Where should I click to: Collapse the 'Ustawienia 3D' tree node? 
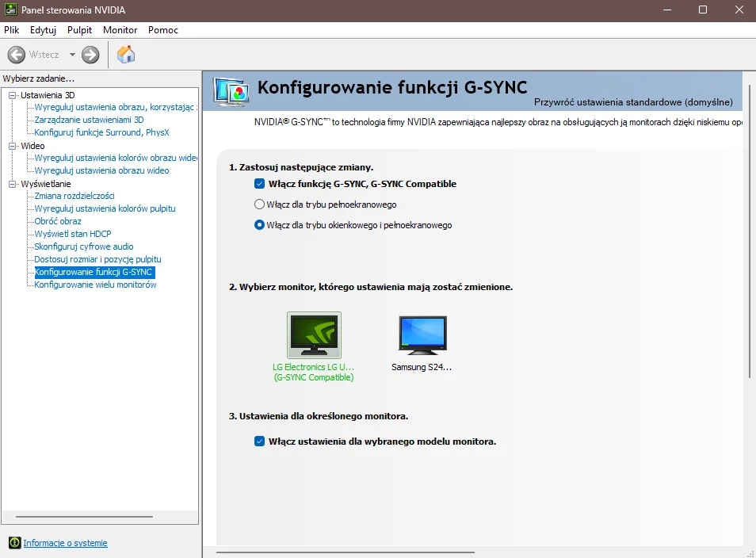pyautogui.click(x=13, y=95)
